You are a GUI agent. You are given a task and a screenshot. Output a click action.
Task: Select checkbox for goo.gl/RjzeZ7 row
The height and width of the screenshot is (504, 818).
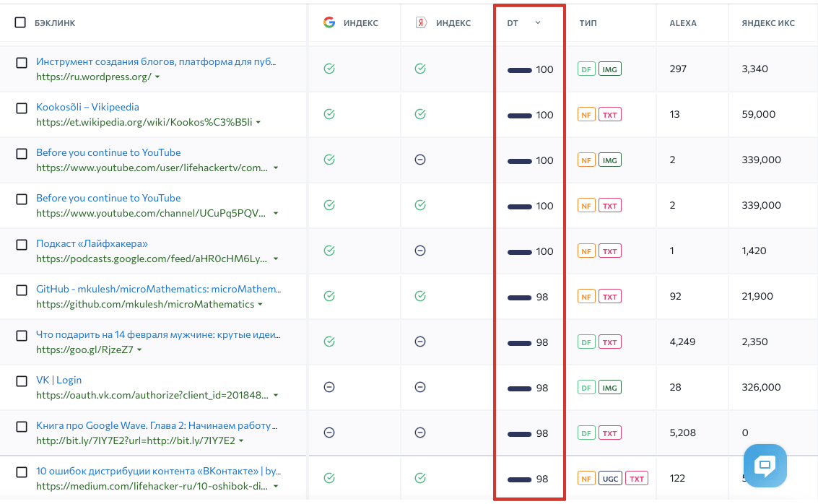point(22,336)
